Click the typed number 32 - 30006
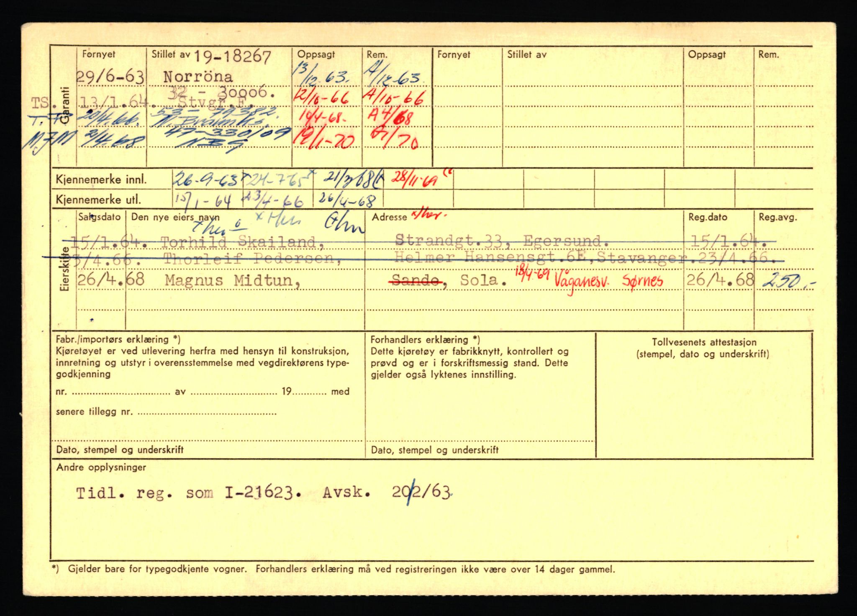857x616 pixels. pyautogui.click(x=222, y=93)
